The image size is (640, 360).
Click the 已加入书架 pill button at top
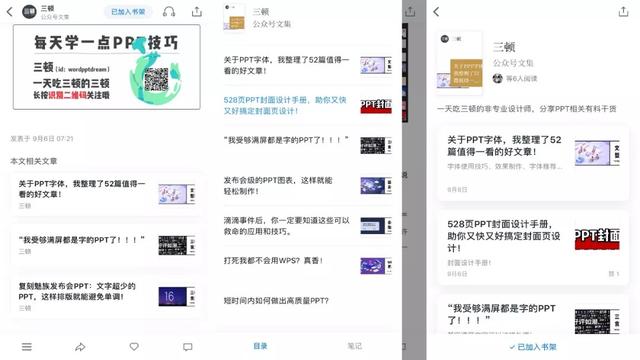tap(128, 12)
